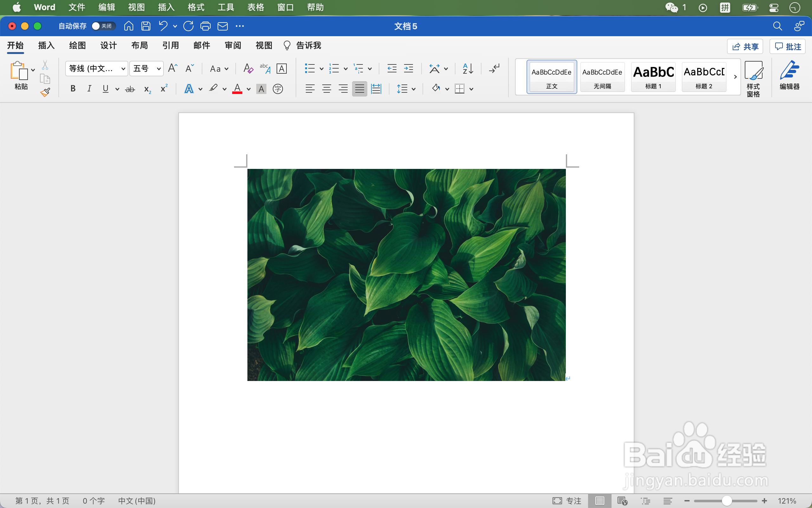This screenshot has width=812, height=508.
Task: Toggle Italic formatting
Action: [89, 89]
